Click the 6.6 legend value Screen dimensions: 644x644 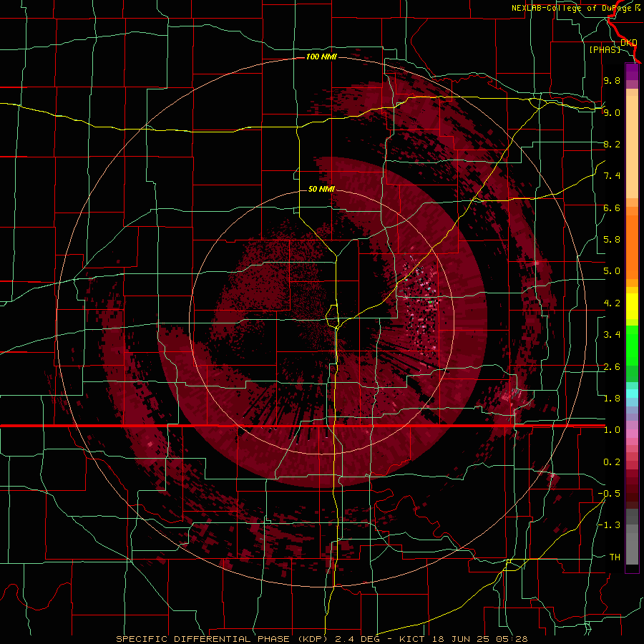tap(612, 208)
